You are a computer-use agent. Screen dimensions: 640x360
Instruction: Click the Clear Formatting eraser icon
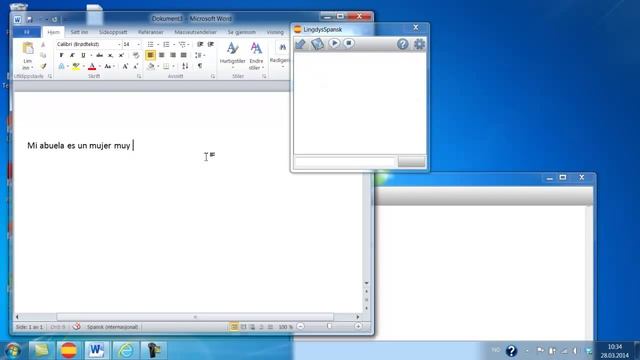tap(136, 55)
